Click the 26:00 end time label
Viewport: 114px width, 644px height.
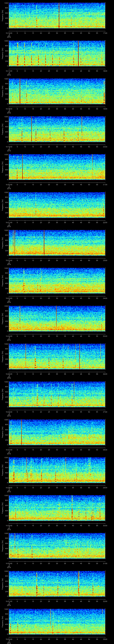pyautogui.click(x=105, y=374)
